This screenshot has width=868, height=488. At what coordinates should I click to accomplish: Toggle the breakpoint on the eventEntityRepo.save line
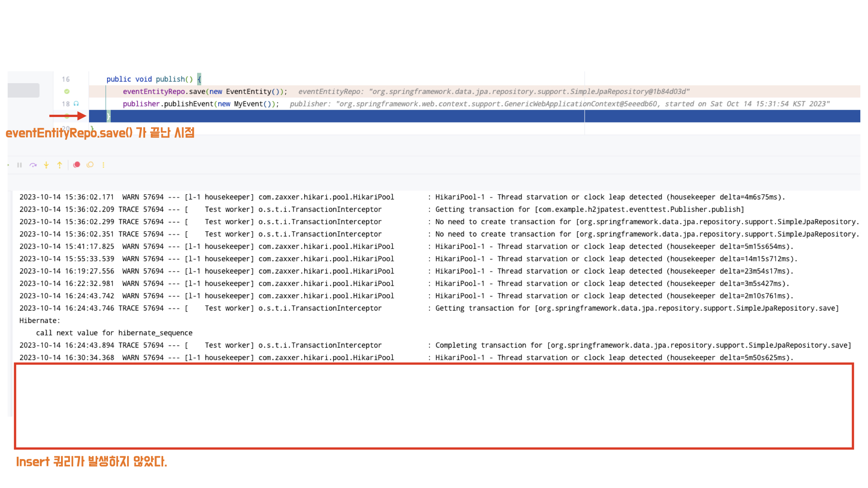(67, 91)
